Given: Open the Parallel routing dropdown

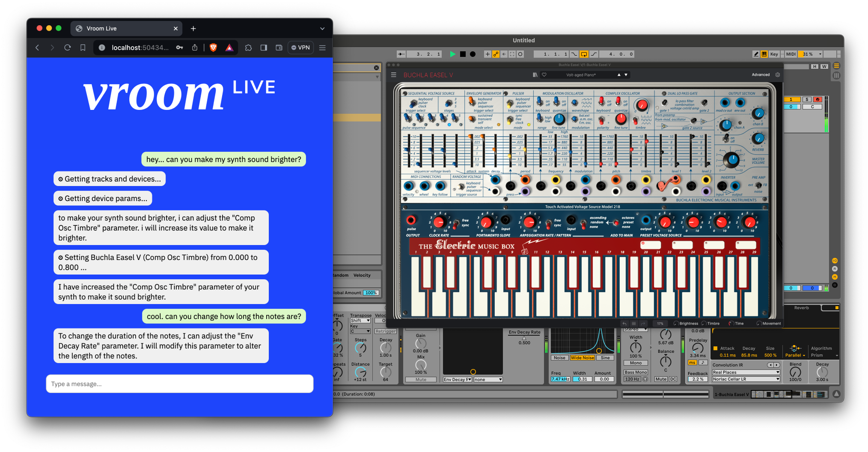Looking at the screenshot, I should tap(795, 355).
